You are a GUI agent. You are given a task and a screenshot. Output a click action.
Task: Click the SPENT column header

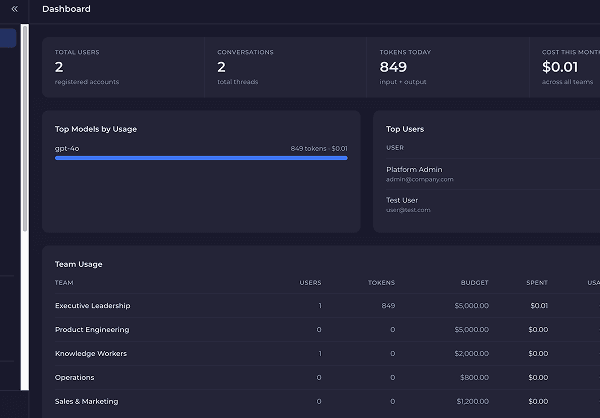coord(537,282)
